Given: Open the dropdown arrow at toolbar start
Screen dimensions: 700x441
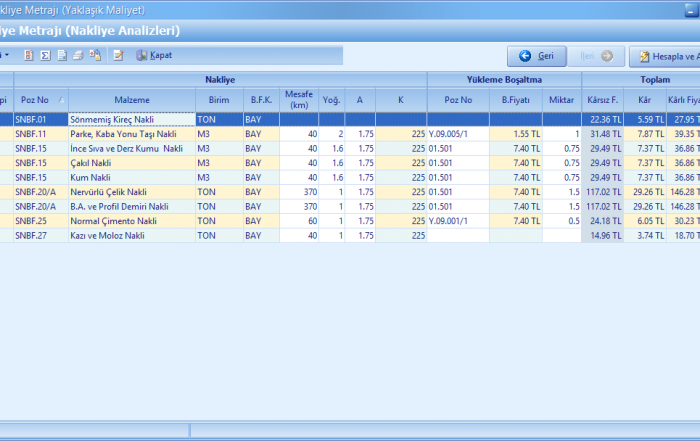Looking at the screenshot, I should (8, 55).
